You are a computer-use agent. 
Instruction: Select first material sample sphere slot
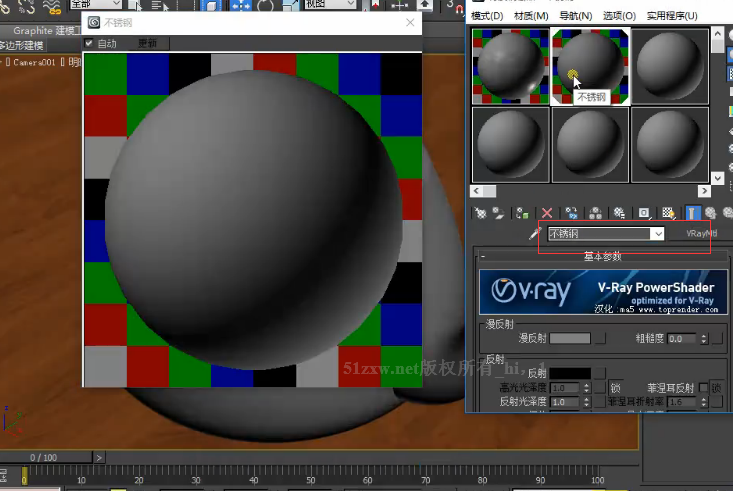(x=510, y=66)
